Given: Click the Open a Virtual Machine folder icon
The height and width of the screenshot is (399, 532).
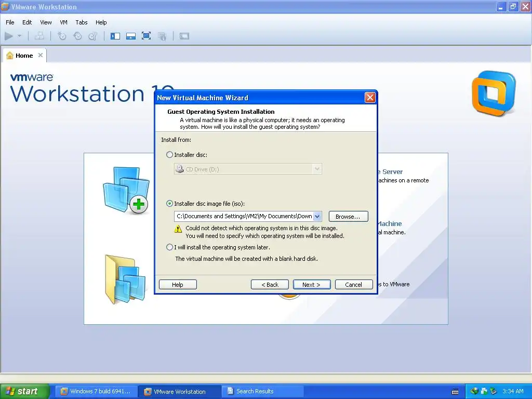Looking at the screenshot, I should (125, 279).
